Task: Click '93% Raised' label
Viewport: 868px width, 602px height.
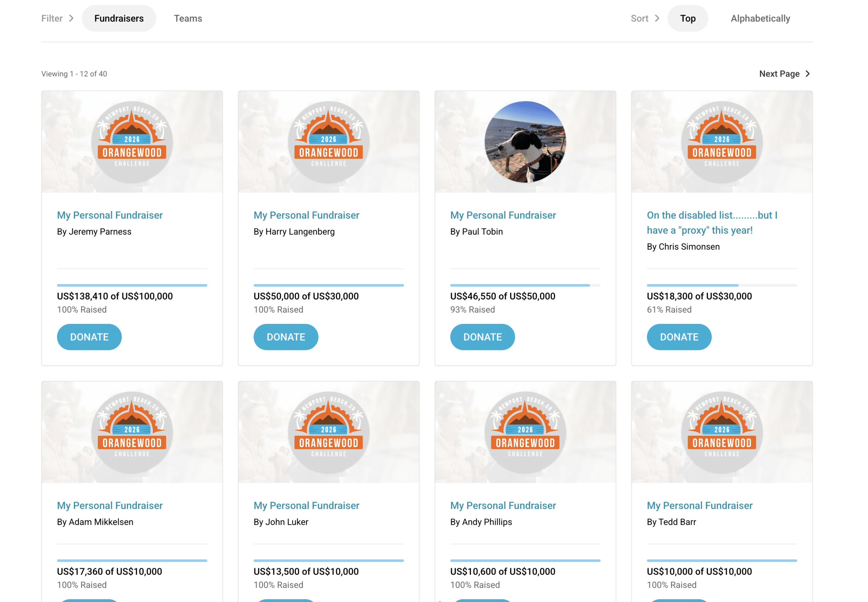Action: click(472, 310)
